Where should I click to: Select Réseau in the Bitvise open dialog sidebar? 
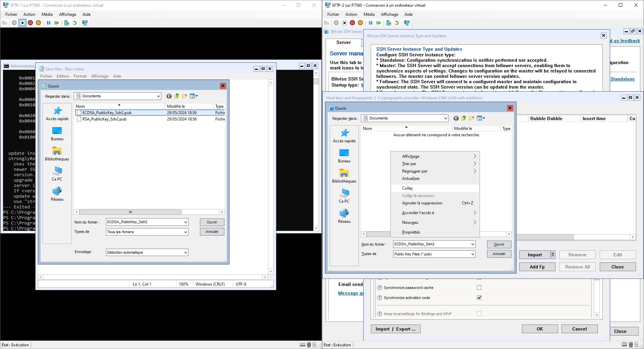(x=344, y=216)
